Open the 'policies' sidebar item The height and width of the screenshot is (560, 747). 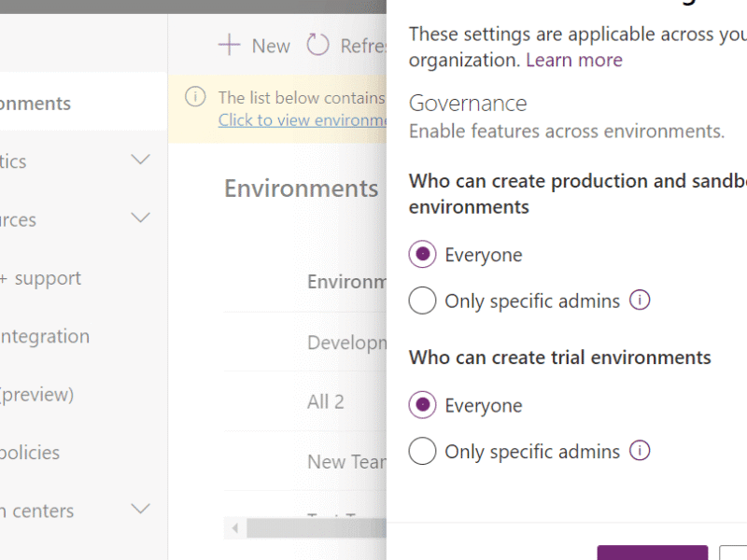pos(30,453)
